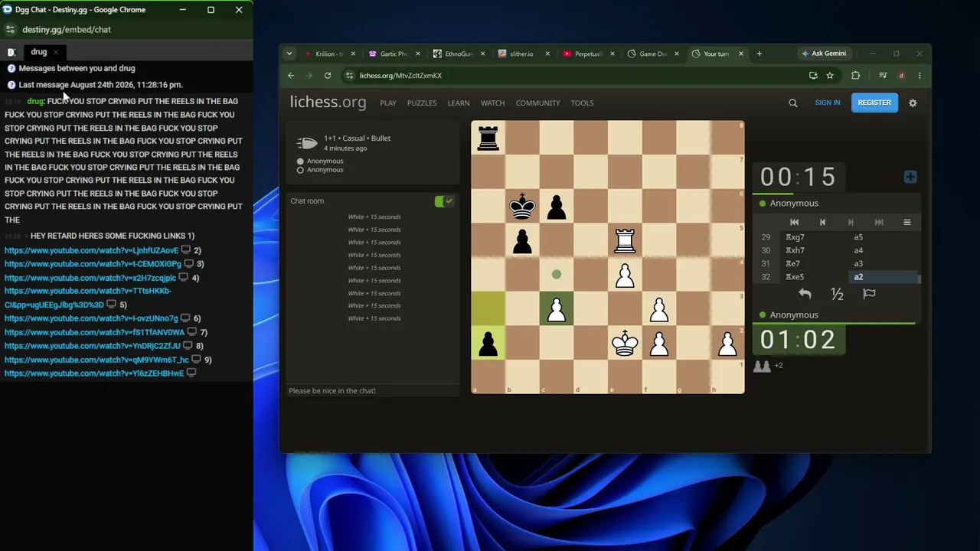The image size is (980, 551).
Task: Jump to the first move in the move list
Action: (794, 222)
